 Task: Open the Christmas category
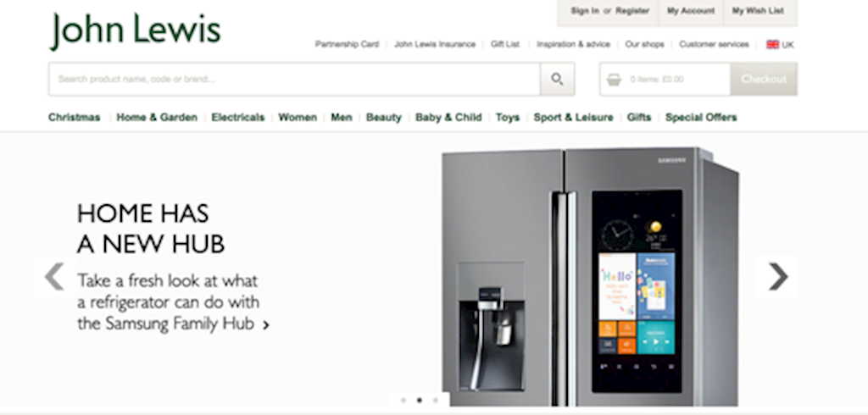click(75, 118)
